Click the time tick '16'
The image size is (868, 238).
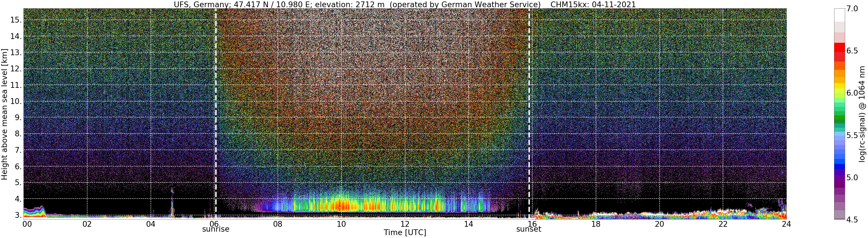tap(532, 224)
